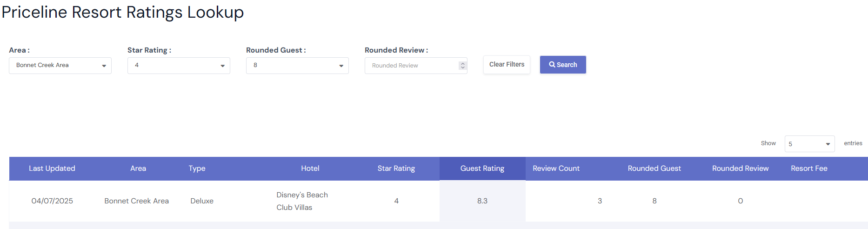Expand the Star Rating dropdown
Viewport: 868px width, 229px height.
pyautogui.click(x=179, y=66)
